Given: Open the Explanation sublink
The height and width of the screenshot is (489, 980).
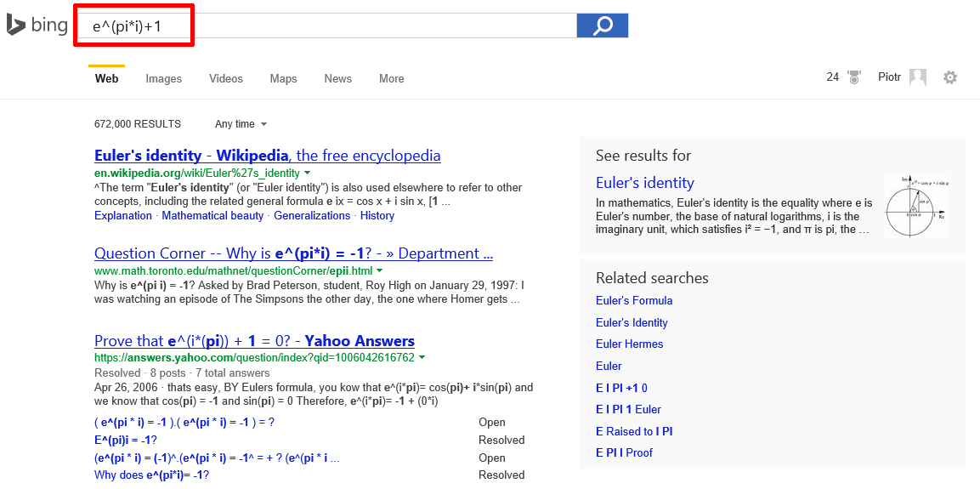Looking at the screenshot, I should tap(123, 216).
